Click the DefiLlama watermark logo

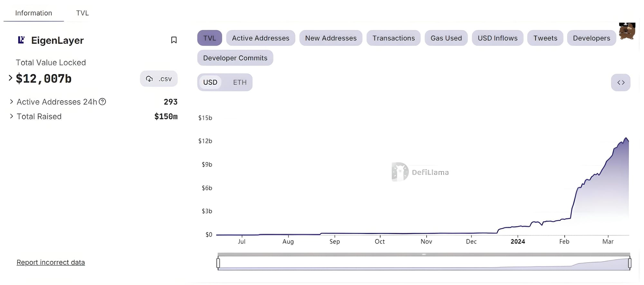pyautogui.click(x=400, y=172)
